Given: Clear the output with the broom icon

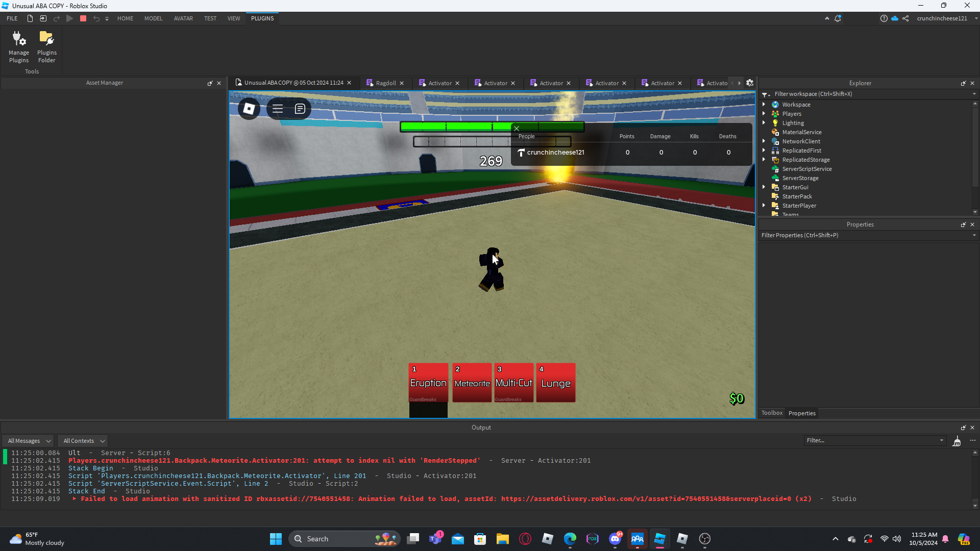Looking at the screenshot, I should 957,441.
